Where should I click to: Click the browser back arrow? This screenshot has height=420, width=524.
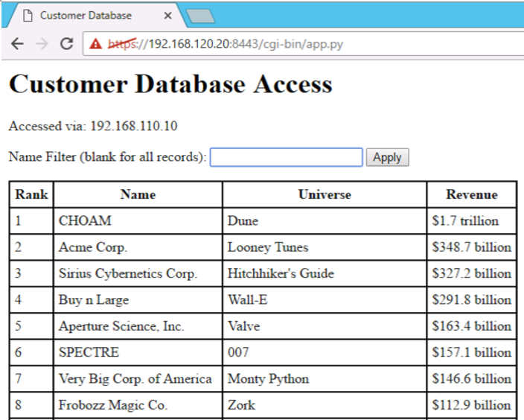tap(17, 44)
